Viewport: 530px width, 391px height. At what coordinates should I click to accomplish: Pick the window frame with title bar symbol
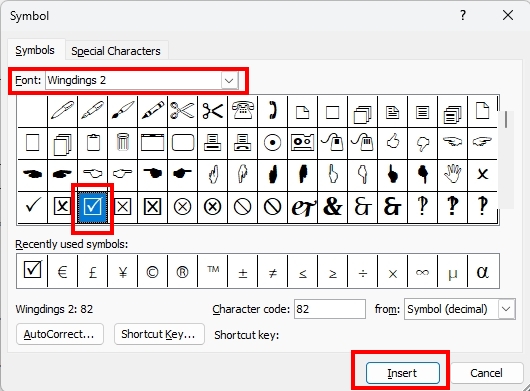(152, 143)
